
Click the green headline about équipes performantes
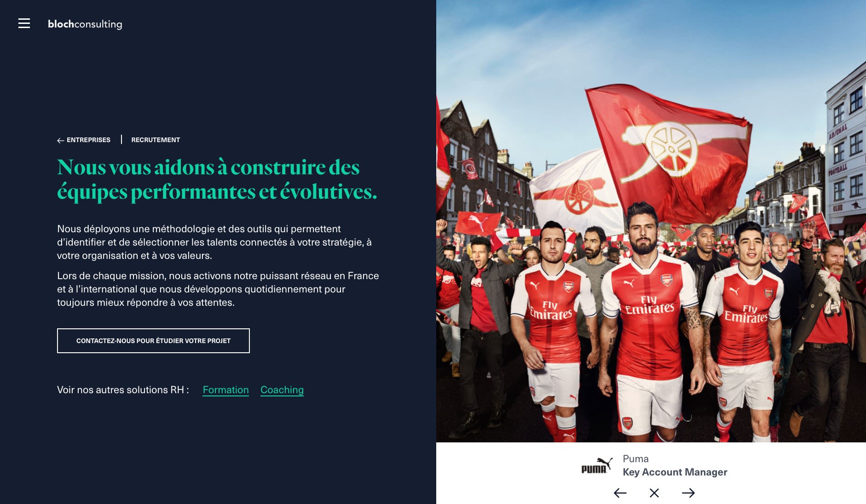click(x=217, y=179)
